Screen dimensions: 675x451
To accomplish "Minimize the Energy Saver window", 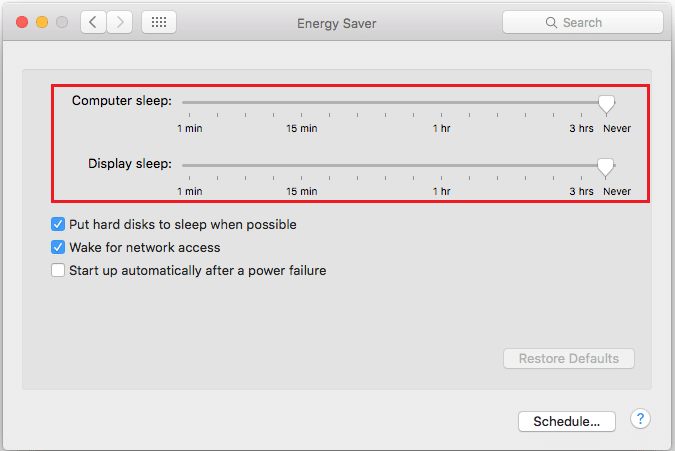I will 42,22.
